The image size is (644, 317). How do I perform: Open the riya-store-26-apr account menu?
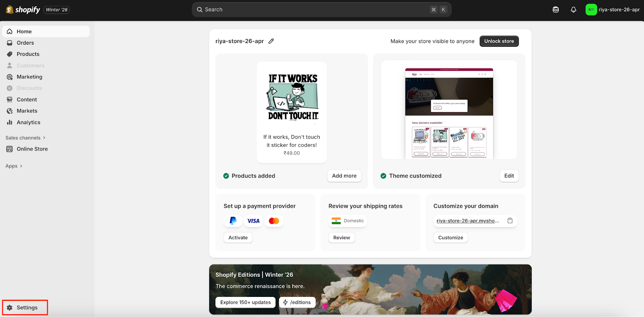coord(613,10)
